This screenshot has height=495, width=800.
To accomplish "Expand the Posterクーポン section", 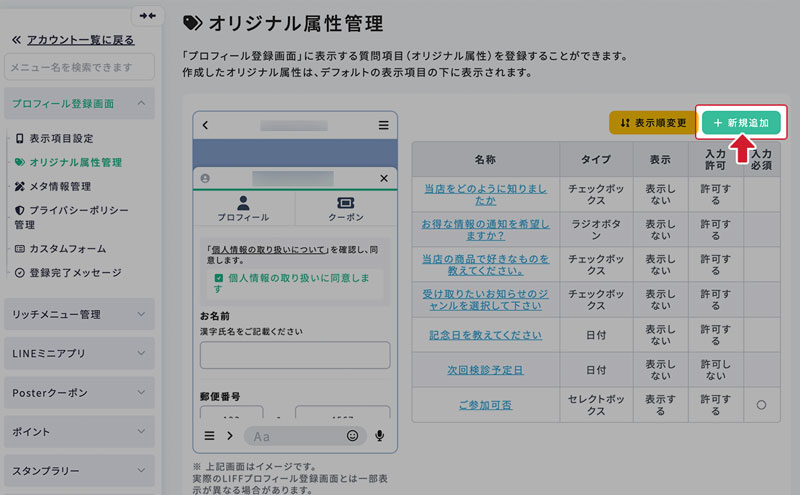I will (x=141, y=392).
